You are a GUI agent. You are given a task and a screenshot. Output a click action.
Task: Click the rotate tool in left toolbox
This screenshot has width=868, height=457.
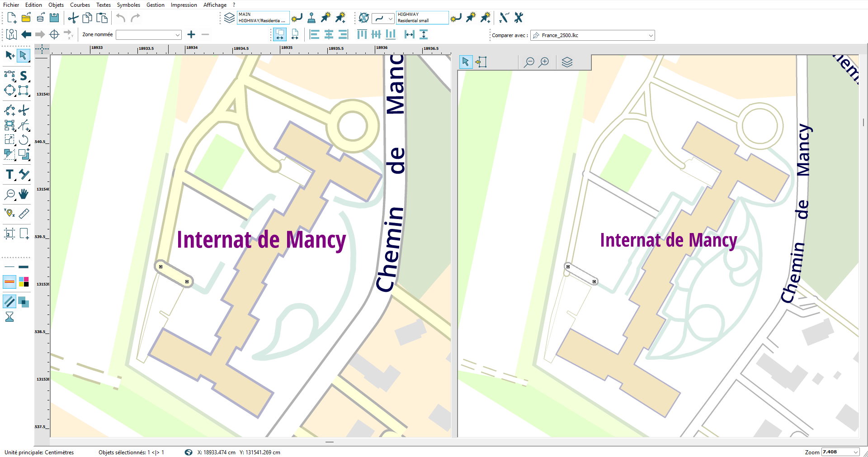[x=24, y=140]
